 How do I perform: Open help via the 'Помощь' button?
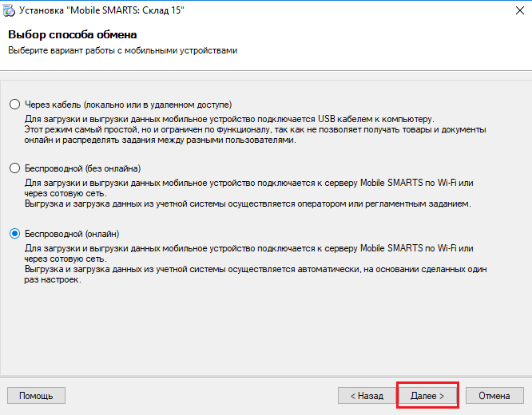(36, 396)
